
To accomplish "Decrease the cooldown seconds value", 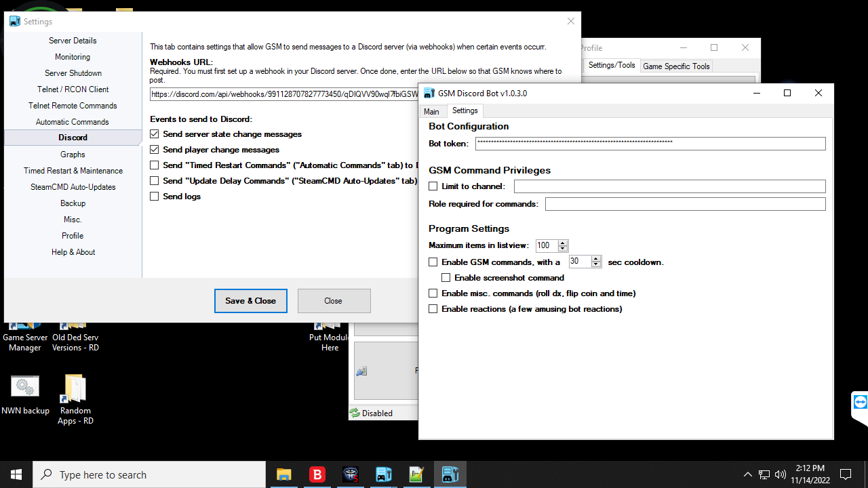I will (x=596, y=264).
